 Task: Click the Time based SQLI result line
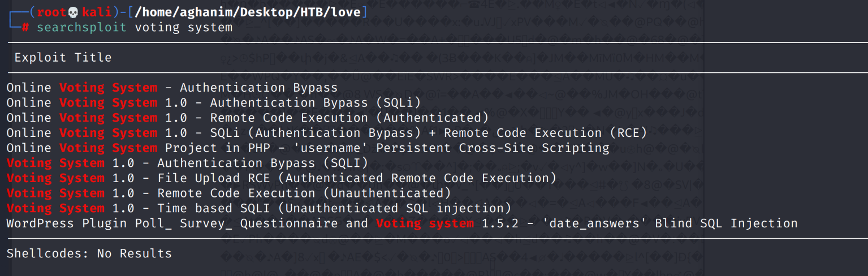click(258, 208)
